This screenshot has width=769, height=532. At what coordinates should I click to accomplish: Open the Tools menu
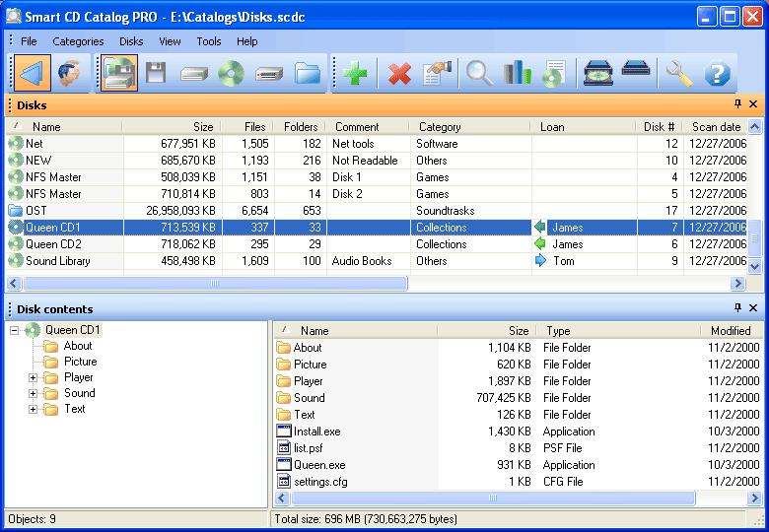pyautogui.click(x=209, y=41)
